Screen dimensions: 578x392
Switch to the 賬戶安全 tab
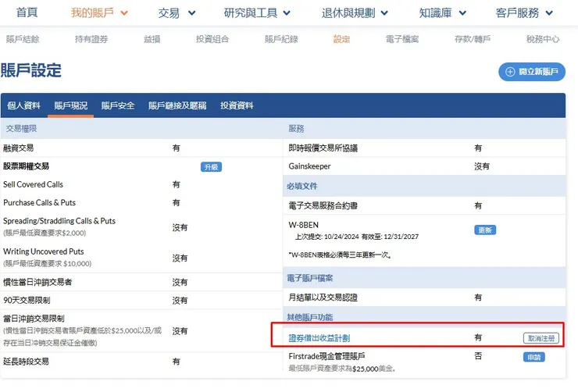[x=118, y=105]
